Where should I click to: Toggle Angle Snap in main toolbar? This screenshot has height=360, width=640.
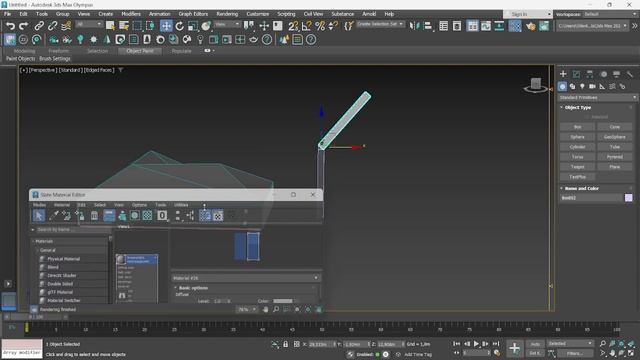[307, 26]
